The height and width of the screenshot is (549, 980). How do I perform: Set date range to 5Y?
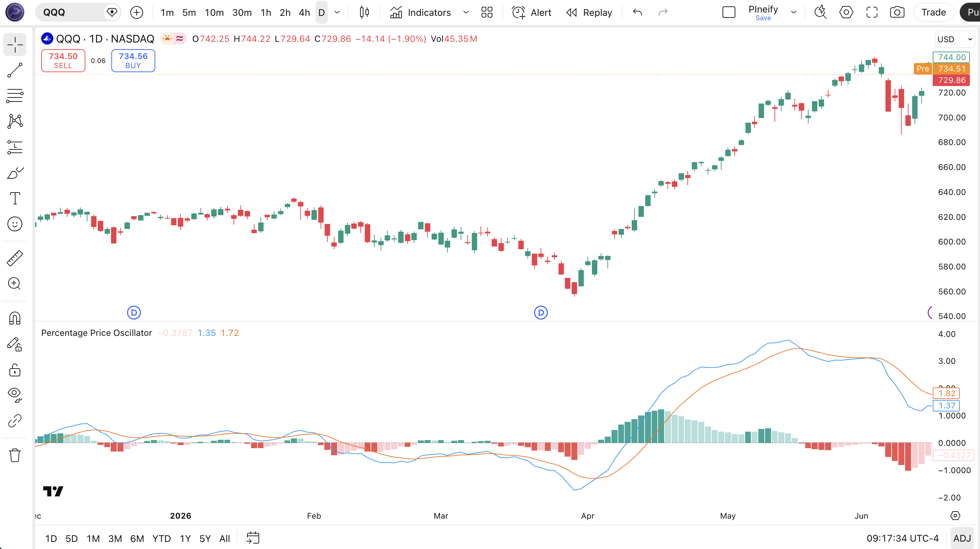[x=205, y=538]
